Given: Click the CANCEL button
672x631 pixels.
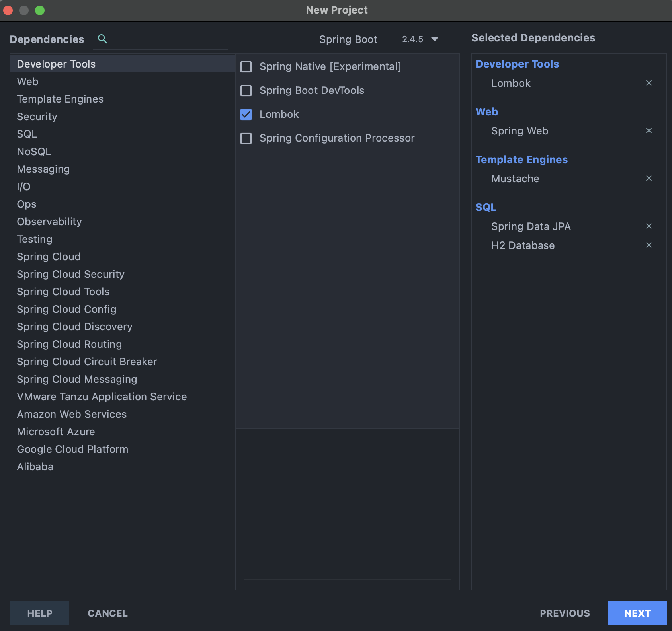Looking at the screenshot, I should 107,613.
